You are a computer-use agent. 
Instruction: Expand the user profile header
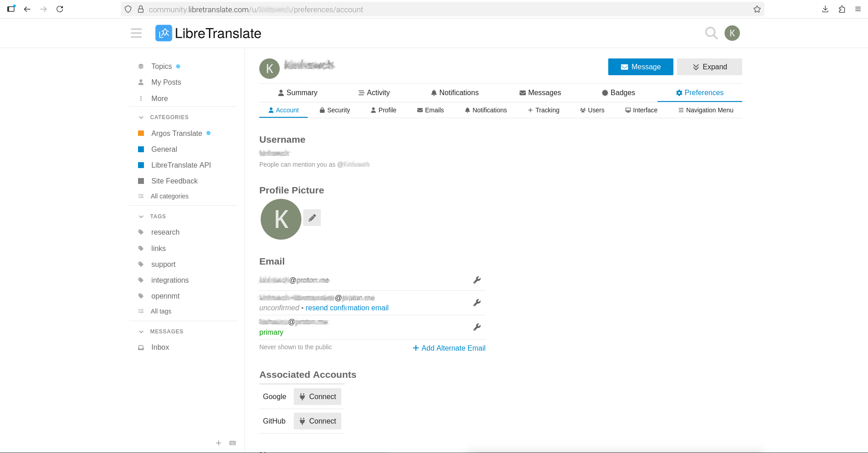709,67
